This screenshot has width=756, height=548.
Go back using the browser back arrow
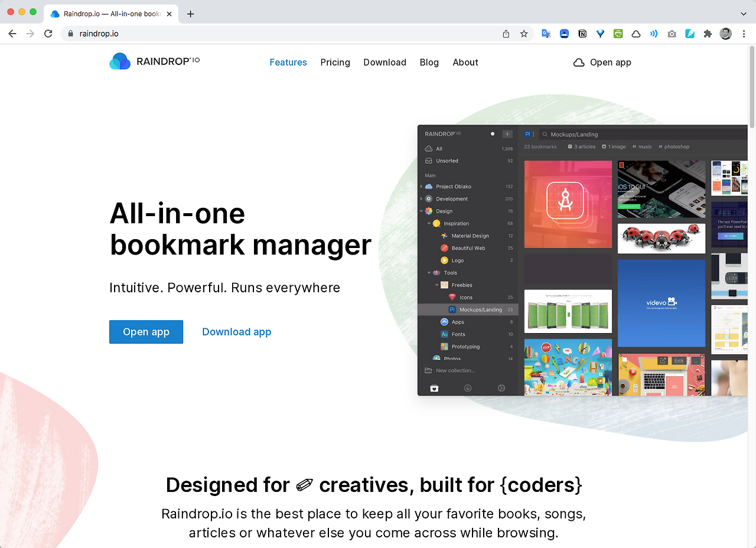point(12,34)
